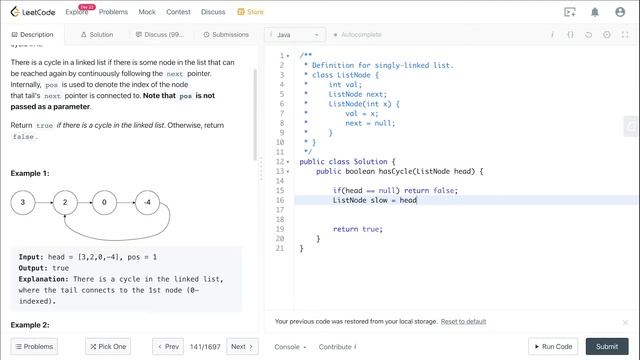This screenshot has height=360, width=640.
Task: Visit the Store link
Action: pyautogui.click(x=251, y=12)
